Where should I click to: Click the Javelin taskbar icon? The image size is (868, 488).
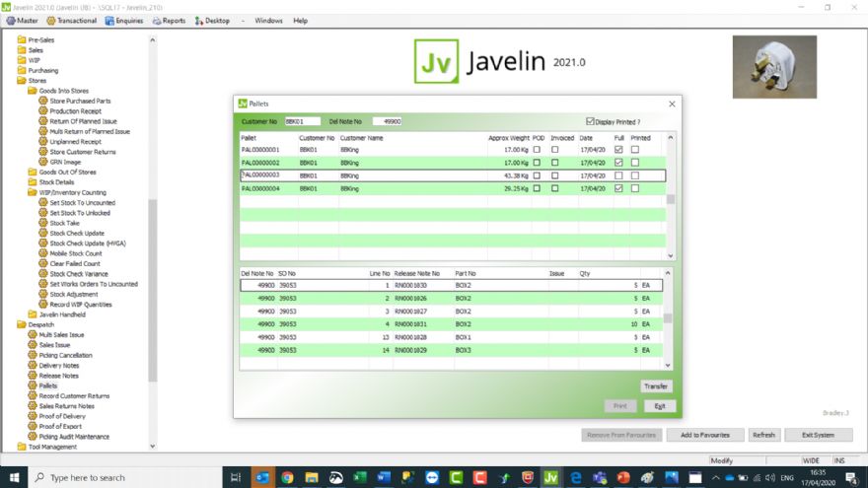point(550,477)
